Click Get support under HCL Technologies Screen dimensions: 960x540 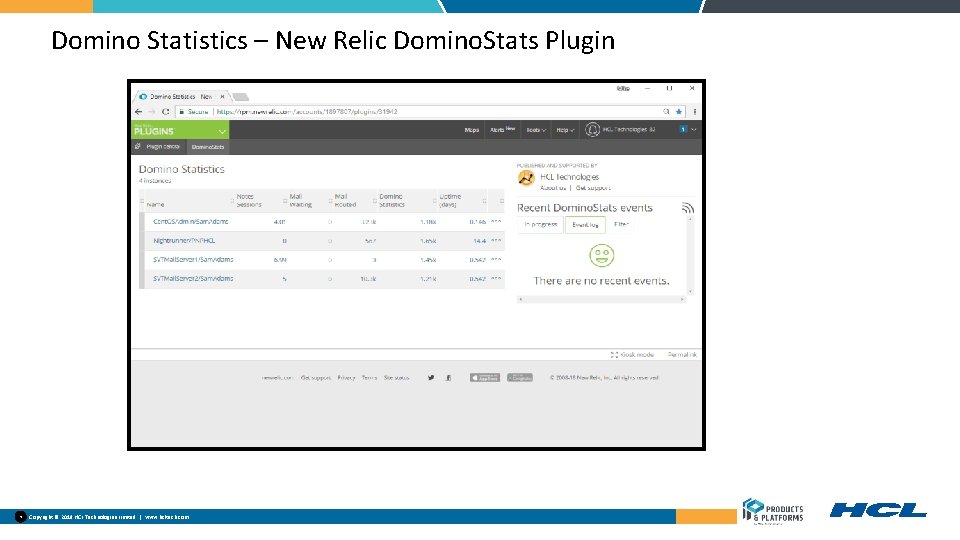(x=593, y=188)
